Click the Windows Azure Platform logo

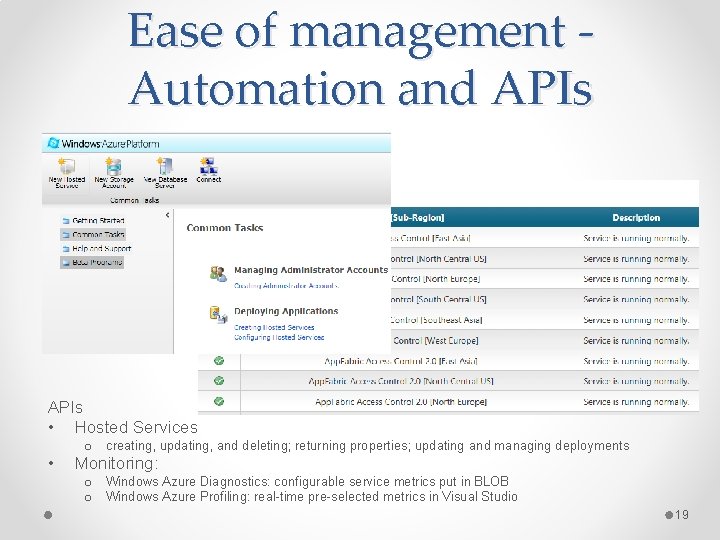54,143
